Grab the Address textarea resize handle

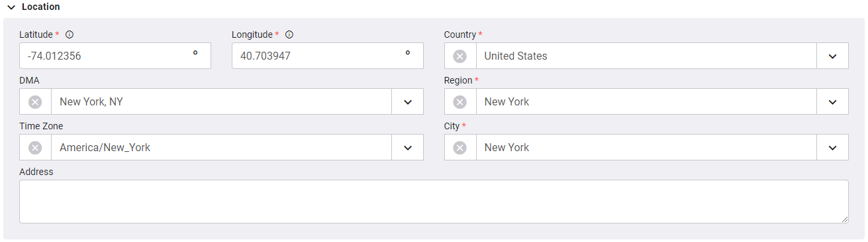844,219
